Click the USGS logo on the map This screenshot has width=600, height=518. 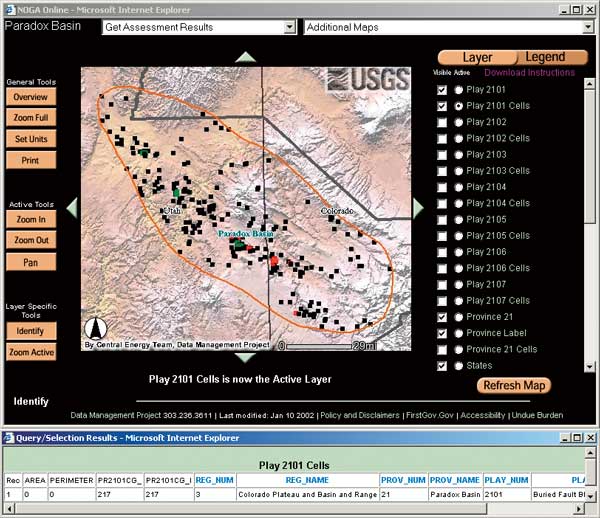click(x=367, y=80)
